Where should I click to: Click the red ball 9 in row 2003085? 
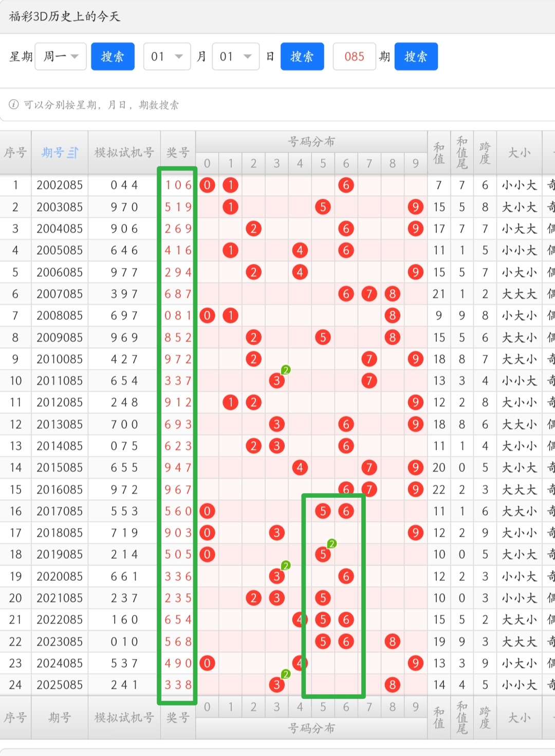415,207
